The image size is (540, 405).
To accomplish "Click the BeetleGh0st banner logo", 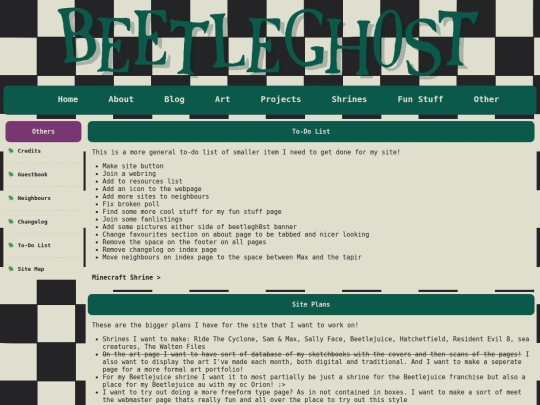I will 268,41.
